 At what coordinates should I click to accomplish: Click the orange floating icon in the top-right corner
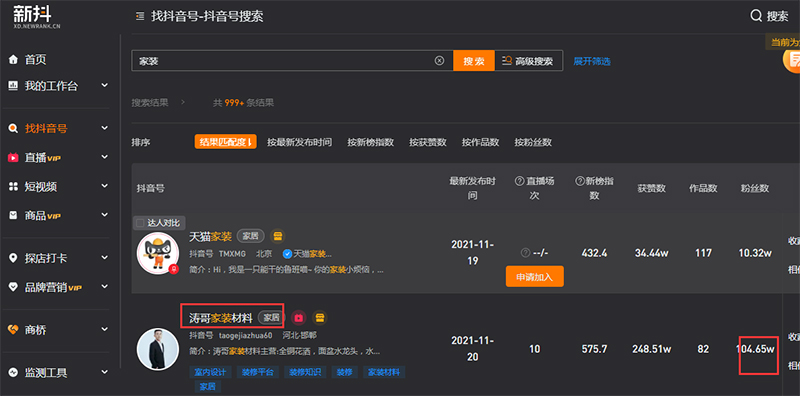792,60
